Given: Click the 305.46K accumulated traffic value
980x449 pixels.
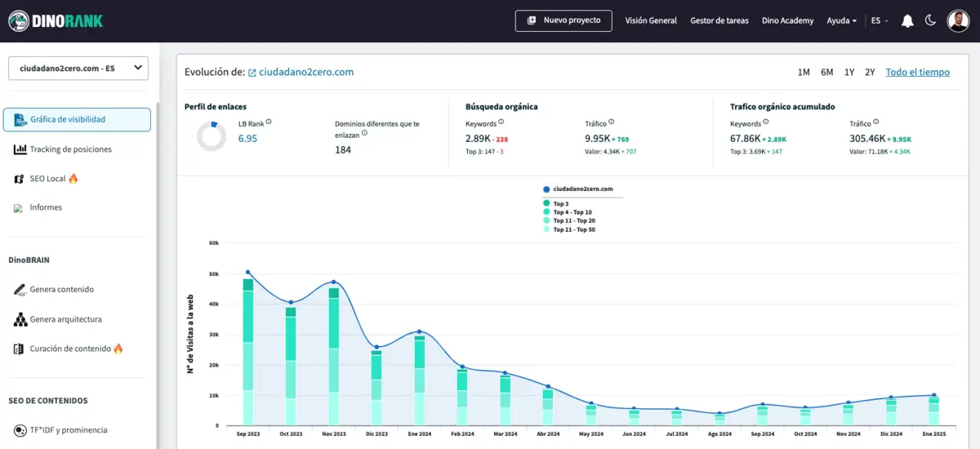Looking at the screenshot, I should coord(867,139).
